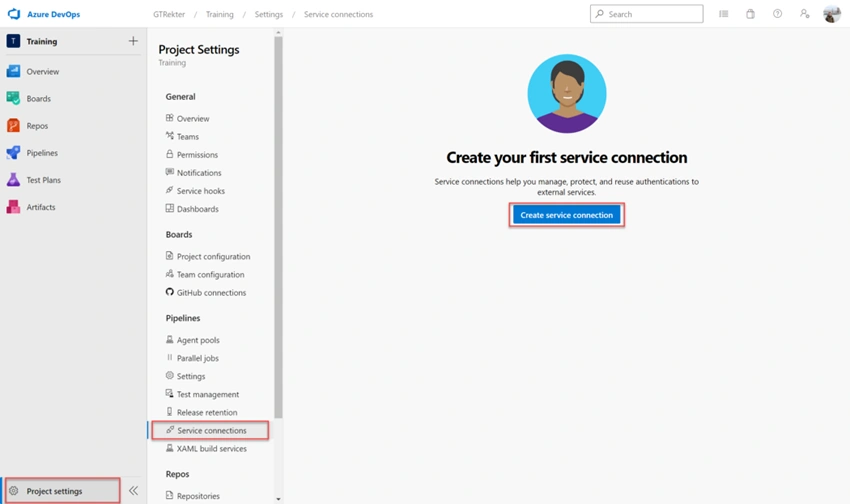Click the profile avatar picture
The width and height of the screenshot is (850, 504).
pyautogui.click(x=832, y=14)
